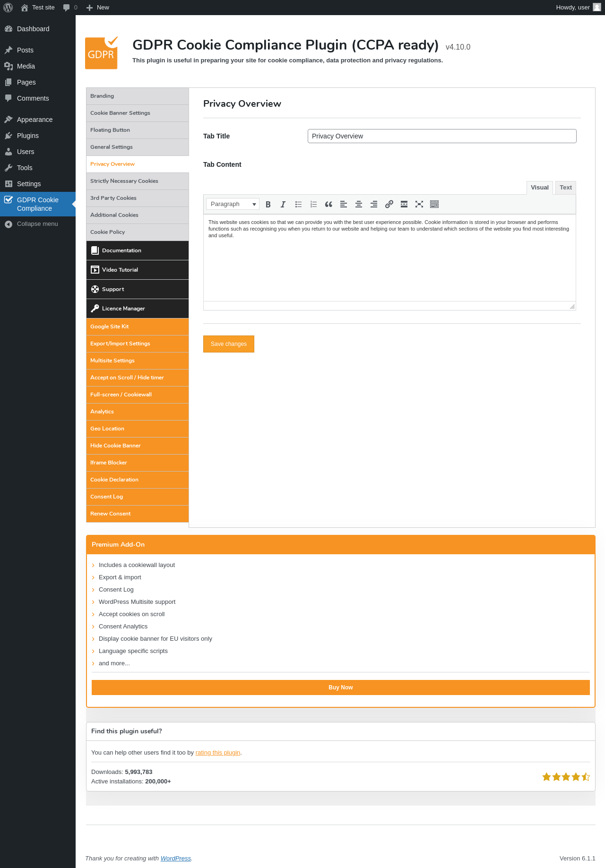Viewport: 605px width, 868px height.
Task: Align text right in the editor
Action: pos(374,204)
